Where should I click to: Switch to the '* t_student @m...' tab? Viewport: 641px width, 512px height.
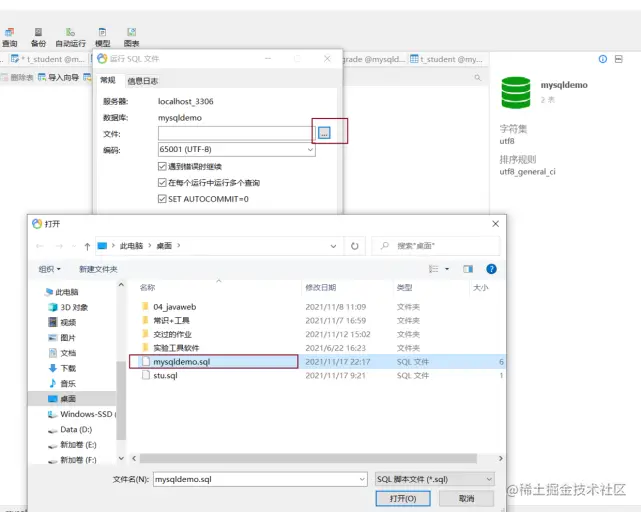tap(48, 59)
